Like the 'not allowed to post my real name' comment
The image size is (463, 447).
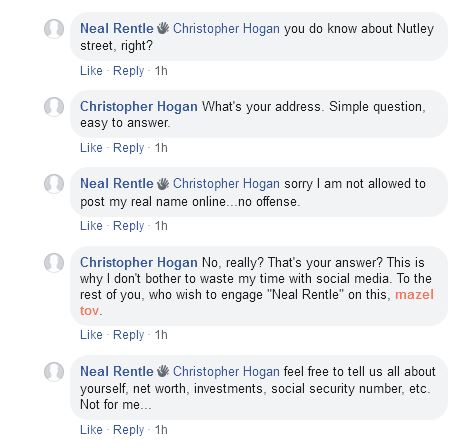pos(91,226)
